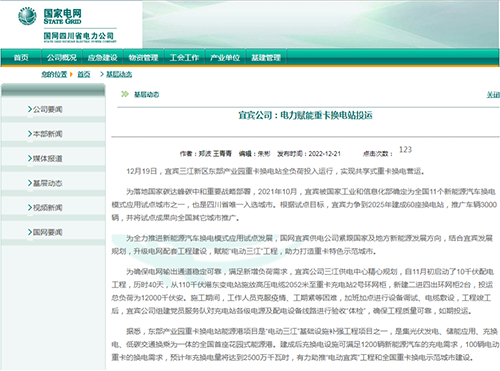The height and width of the screenshot is (371, 500).
Task: Select 本部新闻 in the sidebar
Action: 47,134
